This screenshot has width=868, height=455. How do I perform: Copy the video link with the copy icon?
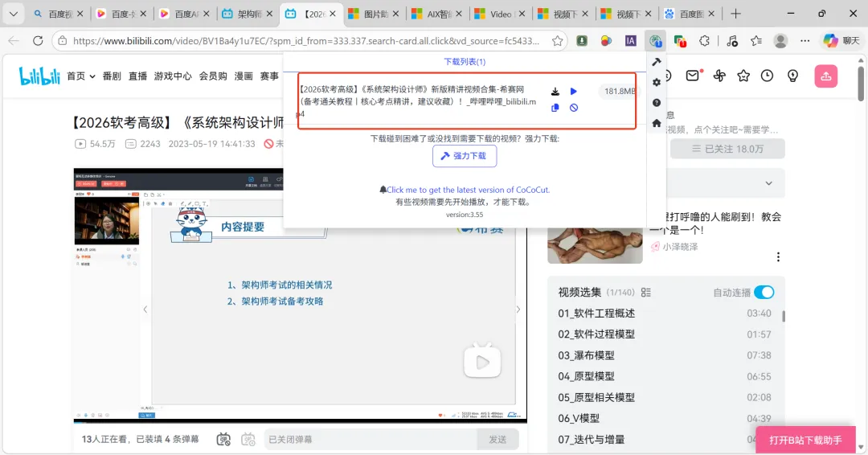(x=555, y=108)
